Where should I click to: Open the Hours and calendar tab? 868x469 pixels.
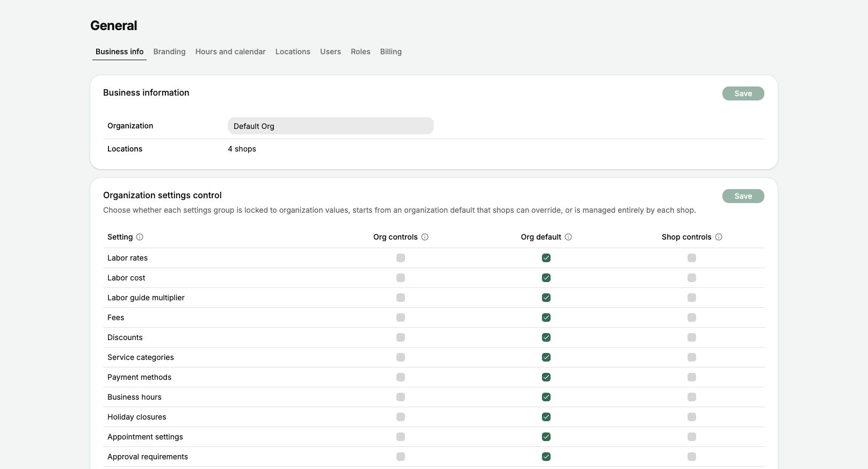point(230,52)
